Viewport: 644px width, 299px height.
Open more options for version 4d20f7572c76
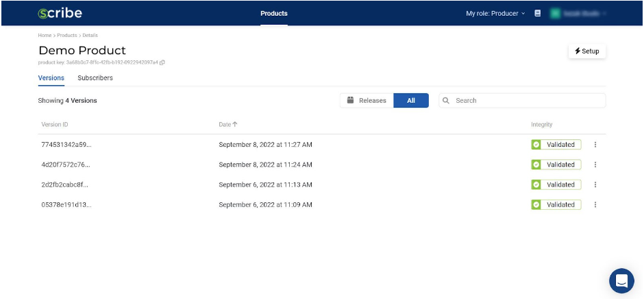coord(595,165)
